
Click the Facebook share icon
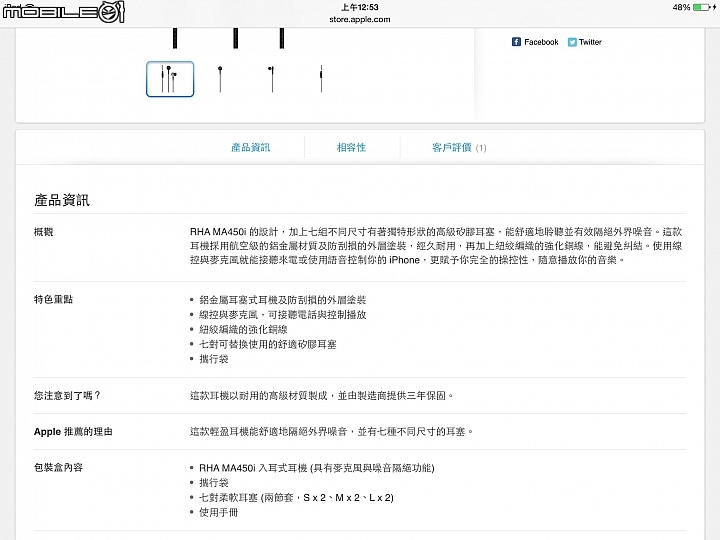(x=516, y=42)
